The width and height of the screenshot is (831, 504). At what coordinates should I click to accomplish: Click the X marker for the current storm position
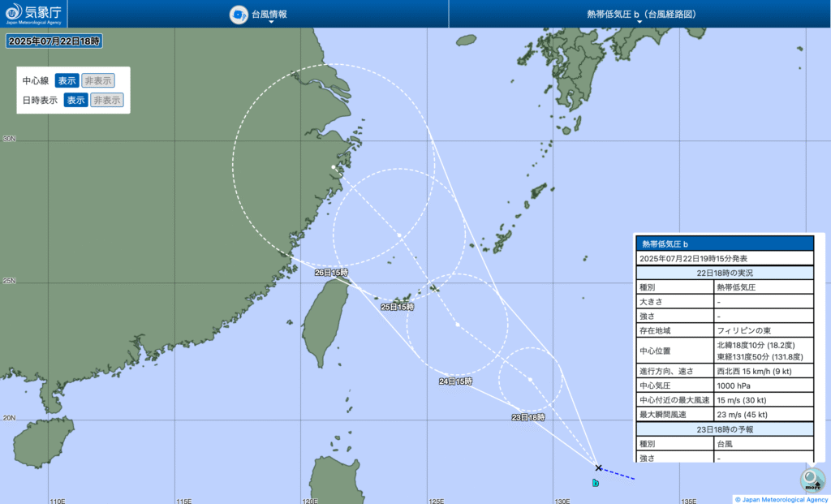click(598, 468)
